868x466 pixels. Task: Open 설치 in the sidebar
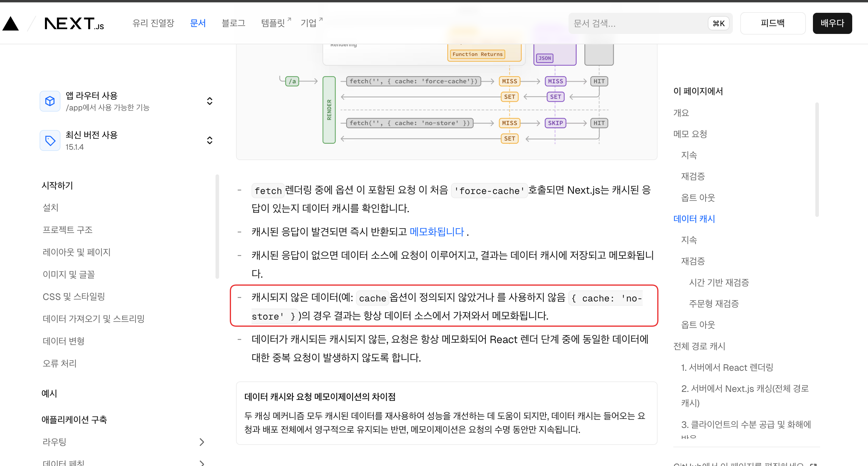tap(51, 208)
